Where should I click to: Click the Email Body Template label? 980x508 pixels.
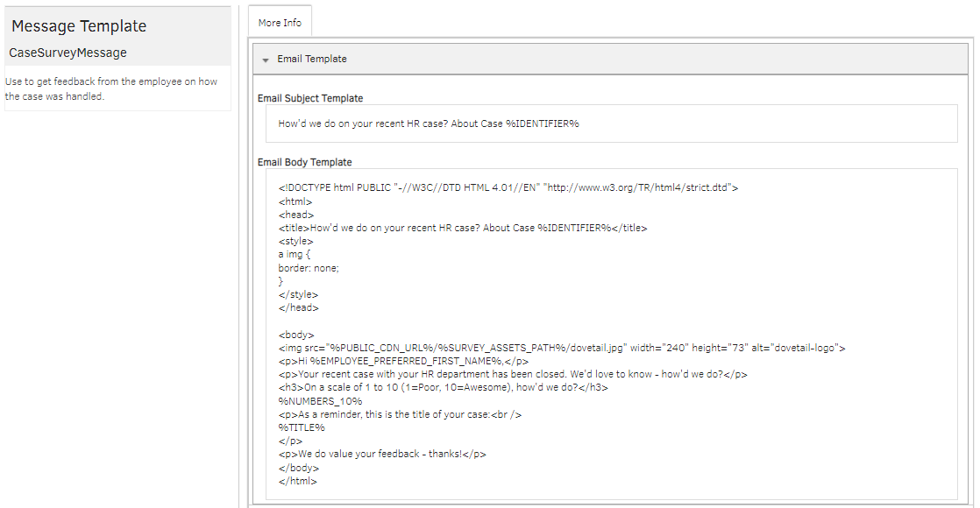pyautogui.click(x=304, y=162)
